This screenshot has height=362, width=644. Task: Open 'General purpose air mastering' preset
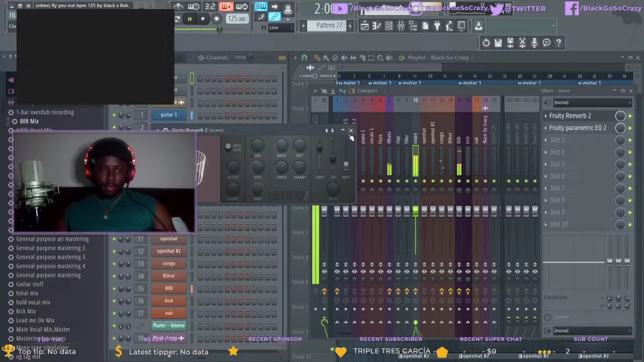(52, 239)
